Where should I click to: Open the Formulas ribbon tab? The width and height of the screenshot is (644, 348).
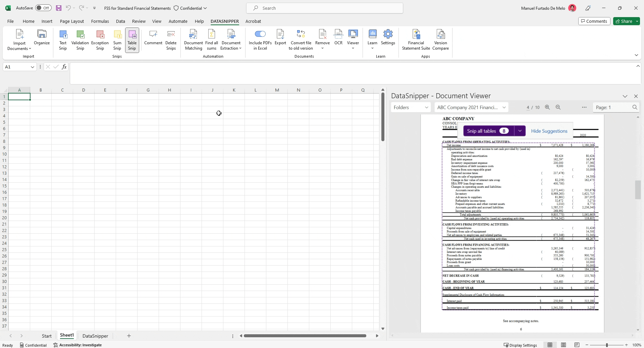click(x=100, y=21)
